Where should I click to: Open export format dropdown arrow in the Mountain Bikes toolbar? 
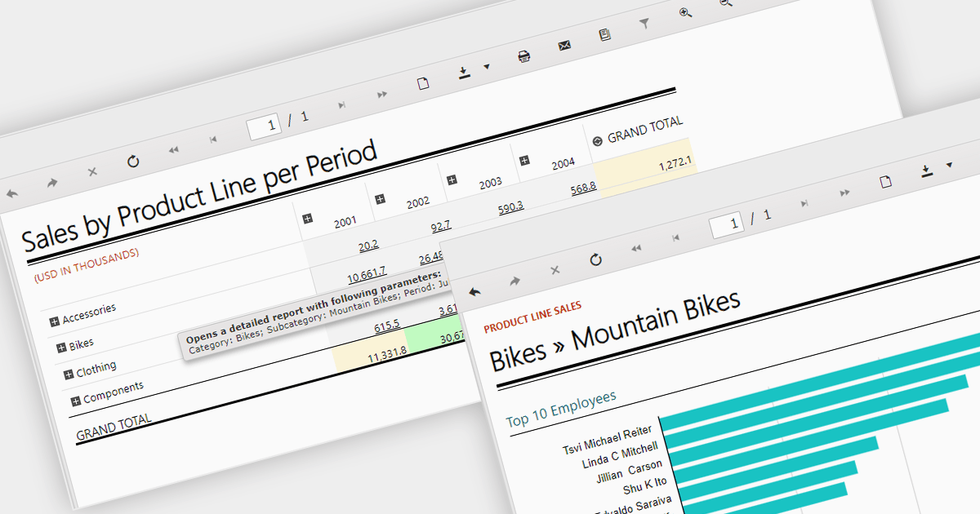pos(949,165)
